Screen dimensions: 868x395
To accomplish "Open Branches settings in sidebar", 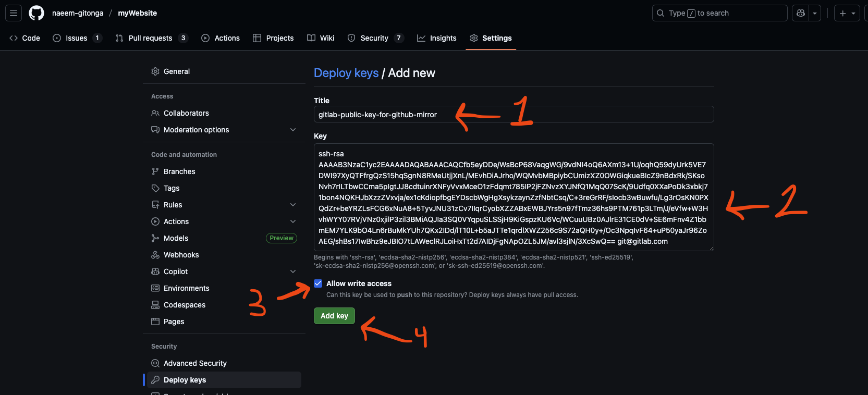I will (179, 171).
